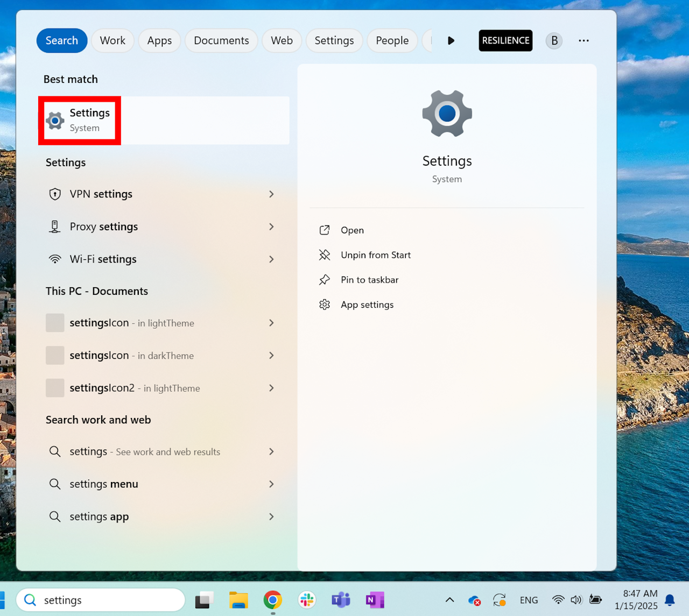Click the Wi-Fi settings icon
This screenshot has height=616, width=689.
pyautogui.click(x=55, y=259)
